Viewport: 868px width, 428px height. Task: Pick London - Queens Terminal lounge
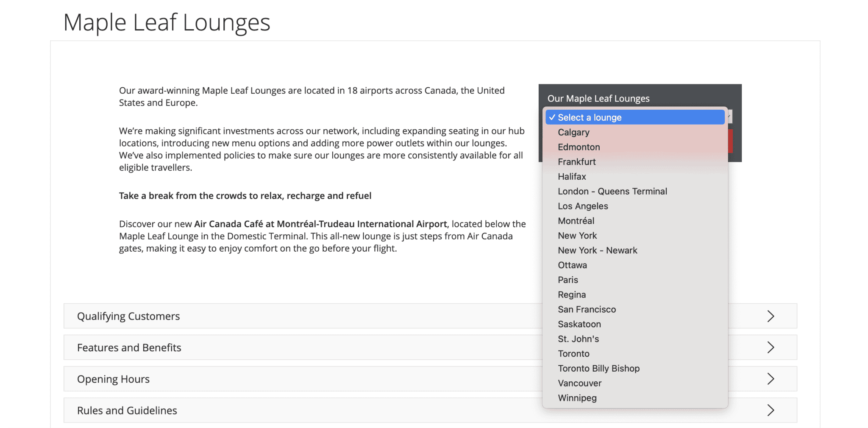coord(612,191)
